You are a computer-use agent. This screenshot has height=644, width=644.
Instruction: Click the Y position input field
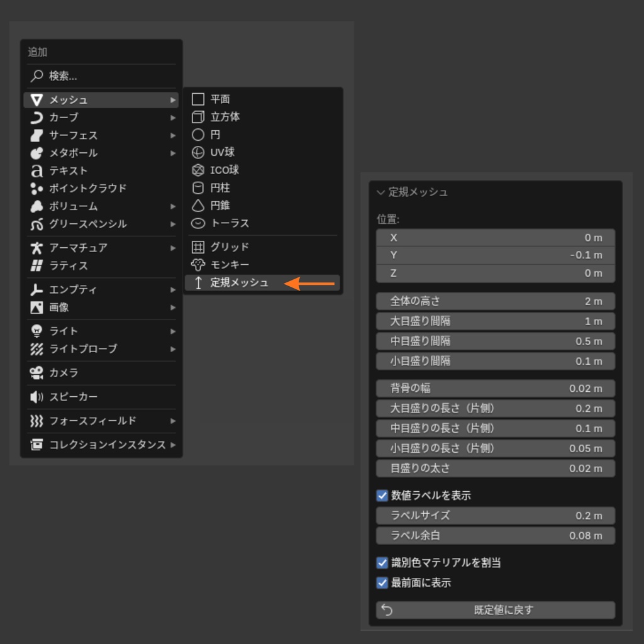coord(495,255)
